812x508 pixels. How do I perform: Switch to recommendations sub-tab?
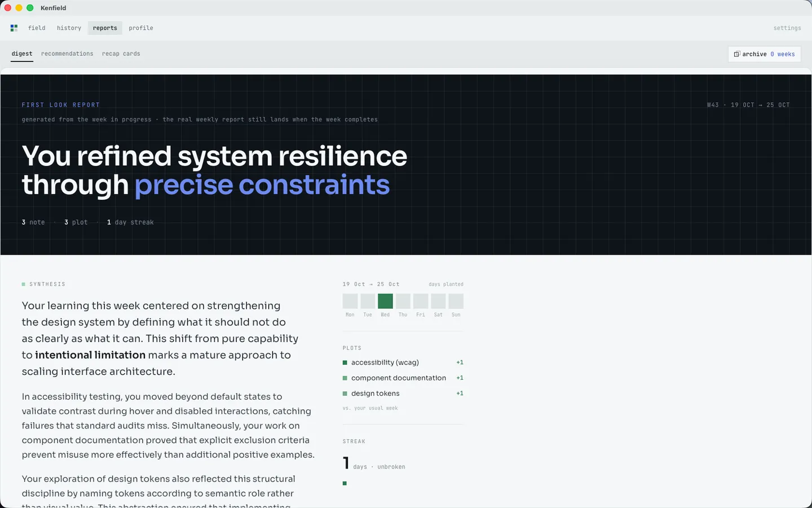[67, 54]
